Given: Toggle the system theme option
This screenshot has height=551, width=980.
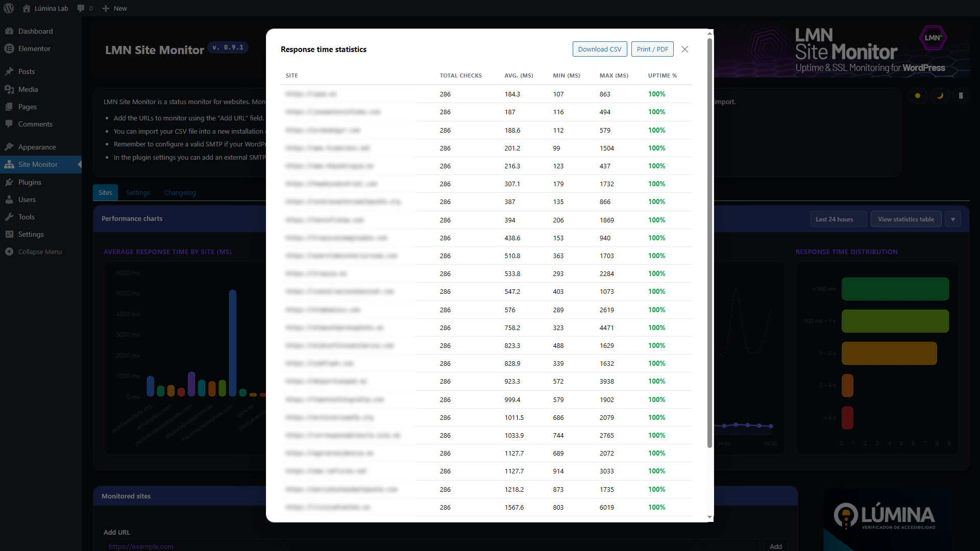Looking at the screenshot, I should [961, 95].
